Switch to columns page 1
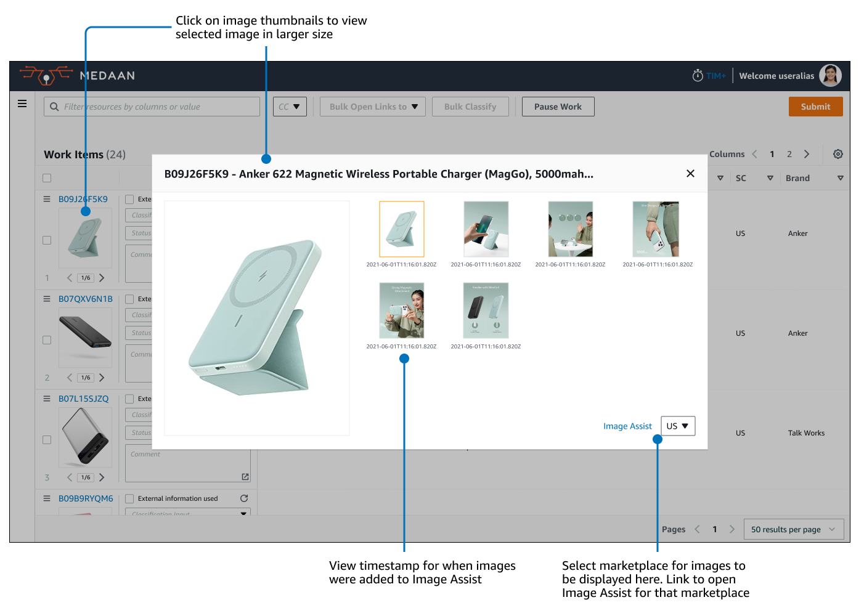Screen dimensions: 864x616 pos(772,154)
